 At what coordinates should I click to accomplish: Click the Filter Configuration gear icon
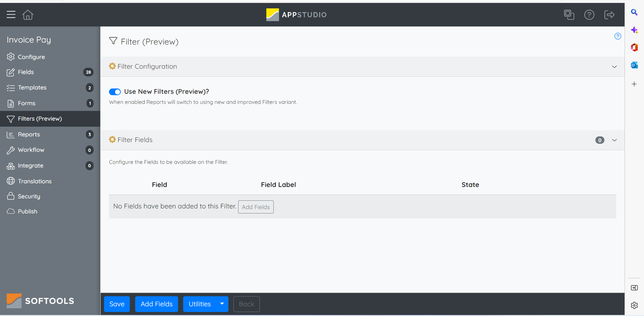tap(112, 66)
